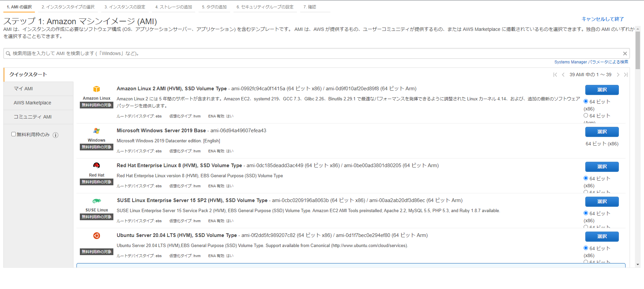The height and width of the screenshot is (289, 644).
Task: Open the 6. セキュリティグループの設定 tab
Action: click(x=265, y=7)
